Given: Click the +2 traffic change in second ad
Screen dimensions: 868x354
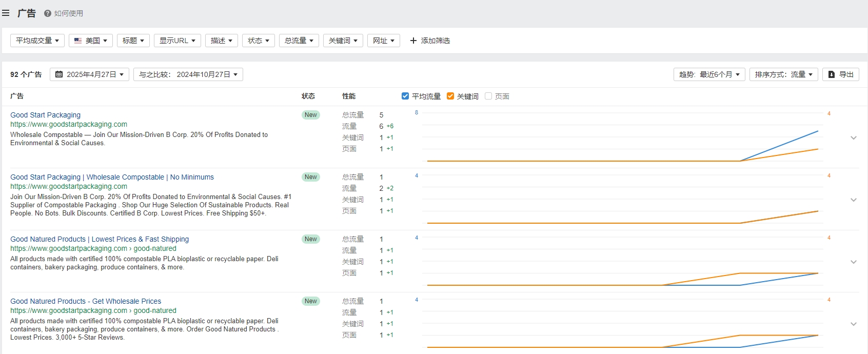Looking at the screenshot, I should (x=390, y=188).
